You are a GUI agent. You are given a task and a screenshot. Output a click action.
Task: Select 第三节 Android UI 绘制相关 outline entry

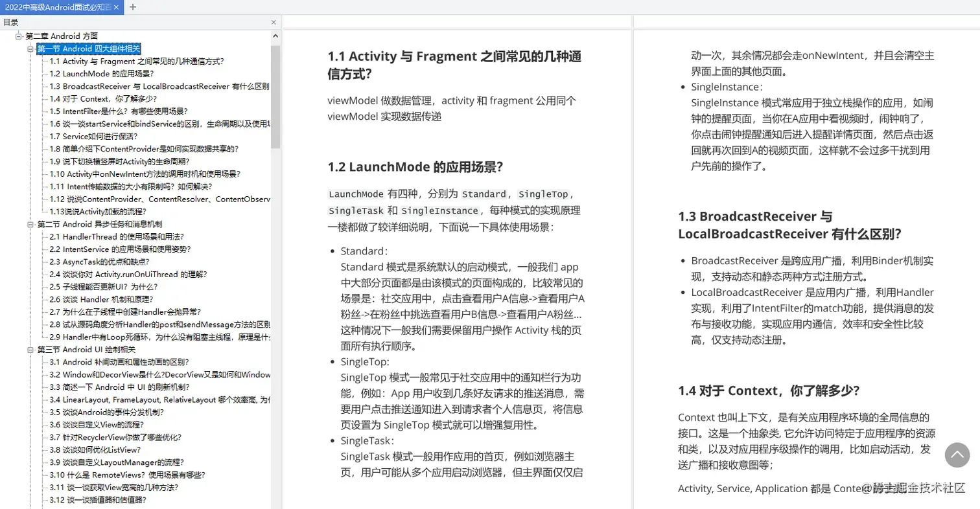click(86, 350)
